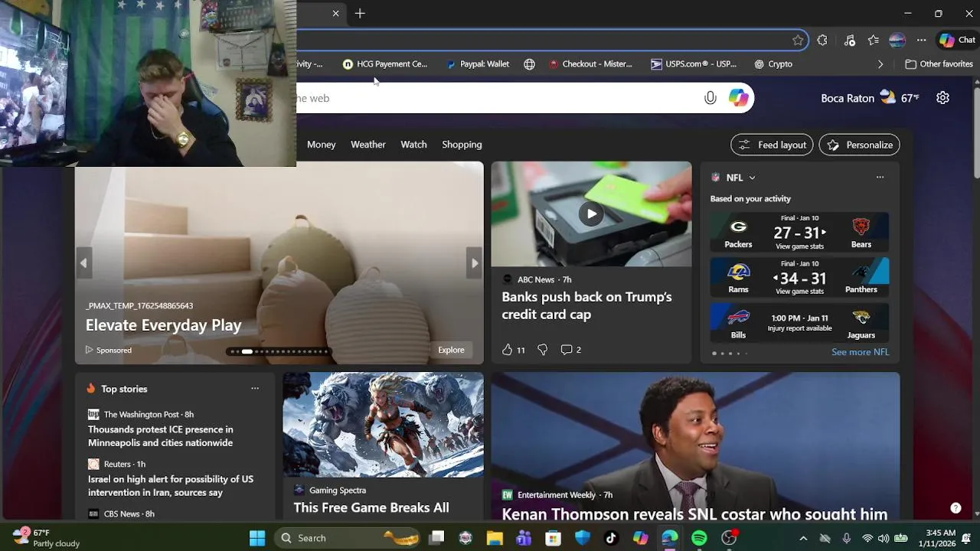Click the Copilot icon in search box

[739, 98]
